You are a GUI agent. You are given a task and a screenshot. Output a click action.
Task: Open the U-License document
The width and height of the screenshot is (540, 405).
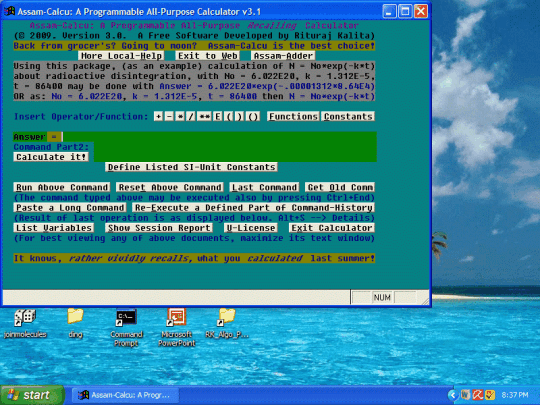click(251, 228)
